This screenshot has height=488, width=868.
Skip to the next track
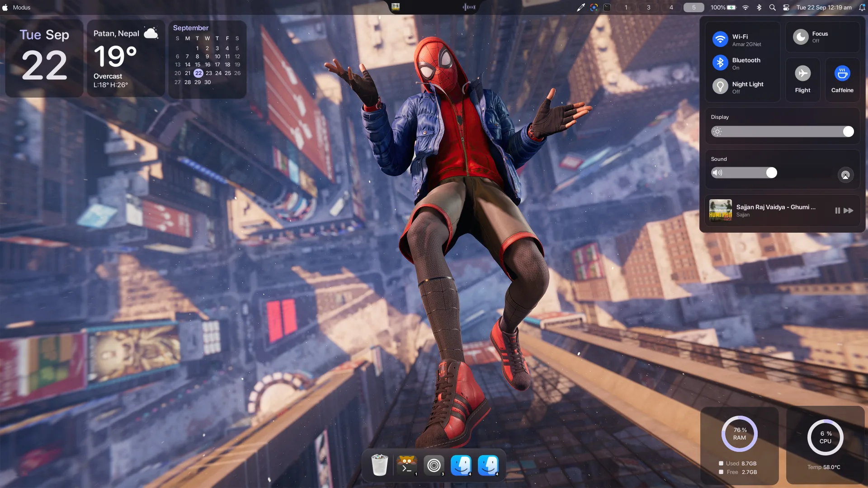coord(849,211)
